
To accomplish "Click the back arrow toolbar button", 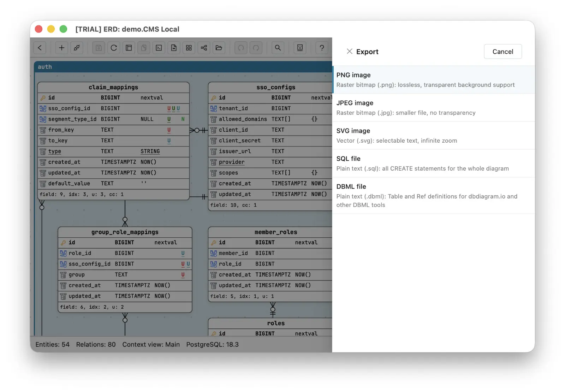I will click(40, 48).
